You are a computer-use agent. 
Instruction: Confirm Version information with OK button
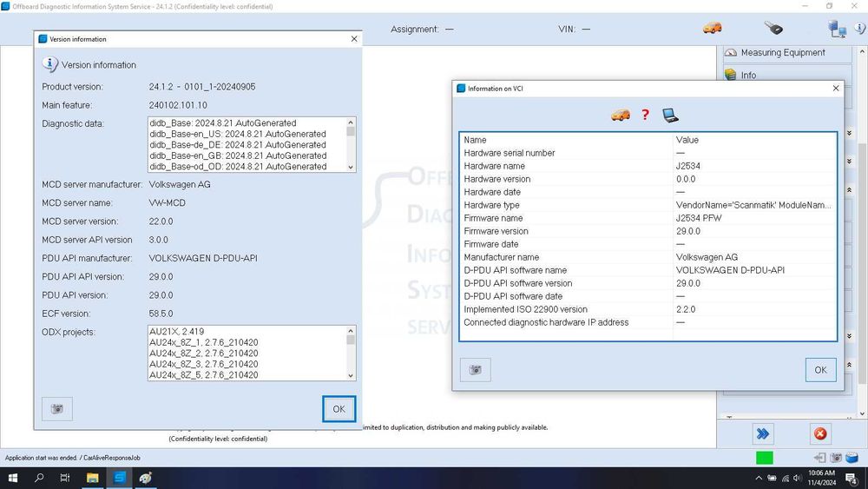coord(339,409)
